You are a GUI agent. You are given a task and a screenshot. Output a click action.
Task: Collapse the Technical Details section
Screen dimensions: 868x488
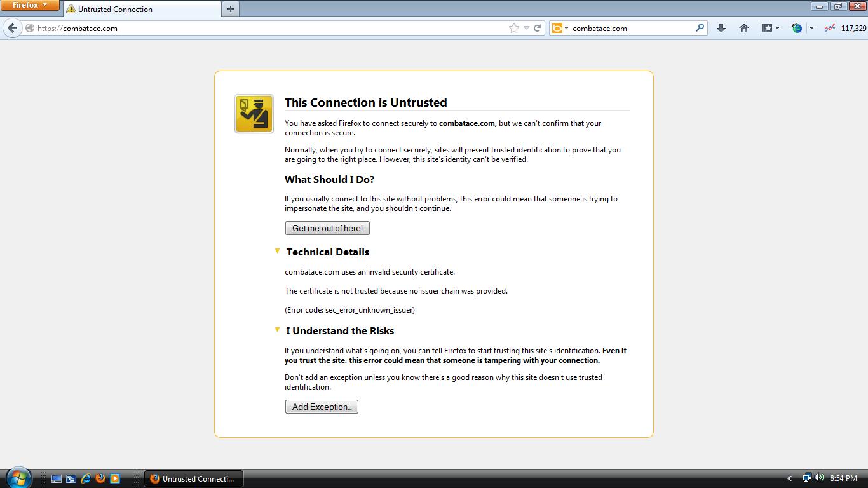[x=277, y=251]
